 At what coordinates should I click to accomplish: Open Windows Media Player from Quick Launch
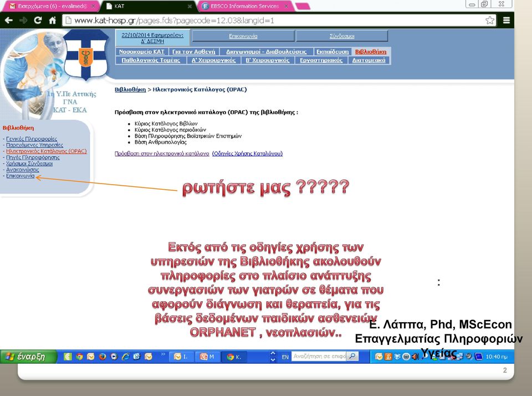[114, 357]
